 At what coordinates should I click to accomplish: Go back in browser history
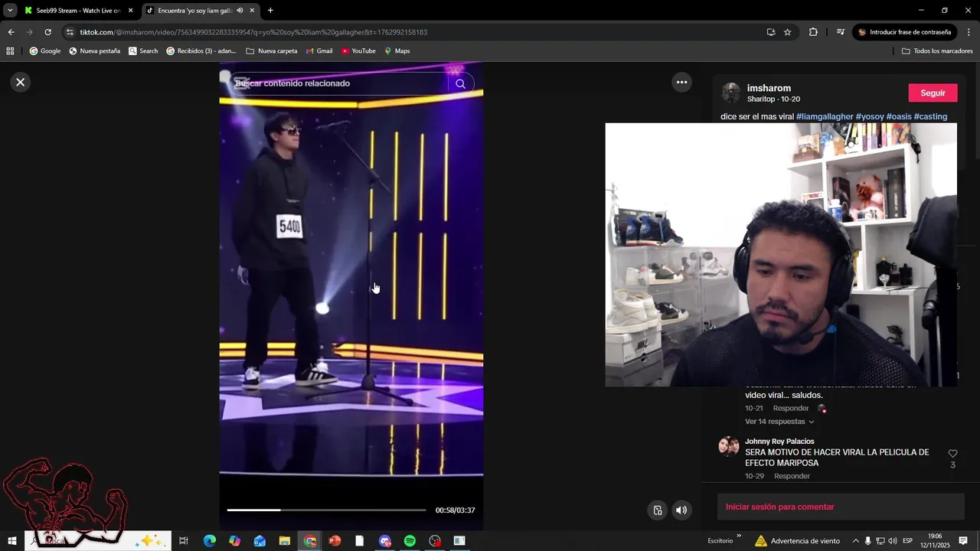coord(11,32)
